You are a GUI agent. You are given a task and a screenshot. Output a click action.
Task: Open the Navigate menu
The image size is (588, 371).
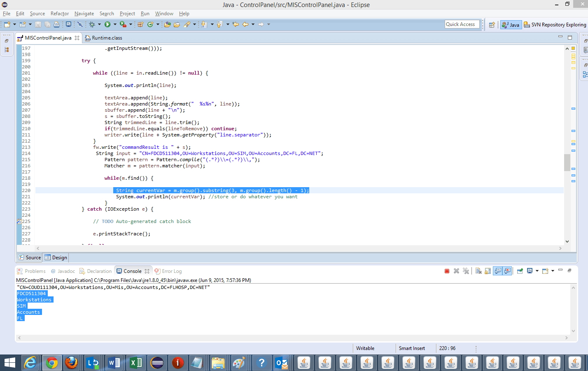(84, 14)
